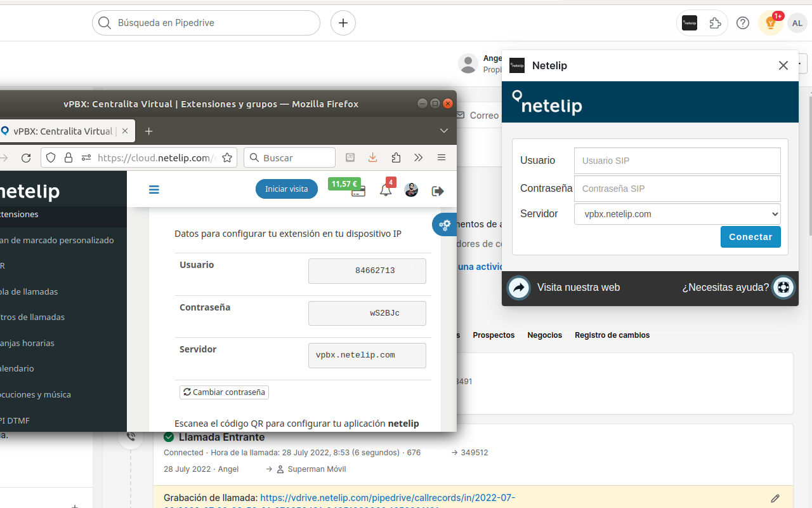Open the Firefox extensions puzzle icon

point(396,157)
